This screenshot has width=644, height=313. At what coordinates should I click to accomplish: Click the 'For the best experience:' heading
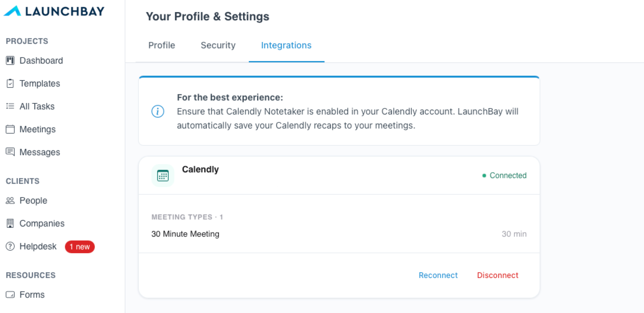pyautogui.click(x=230, y=97)
